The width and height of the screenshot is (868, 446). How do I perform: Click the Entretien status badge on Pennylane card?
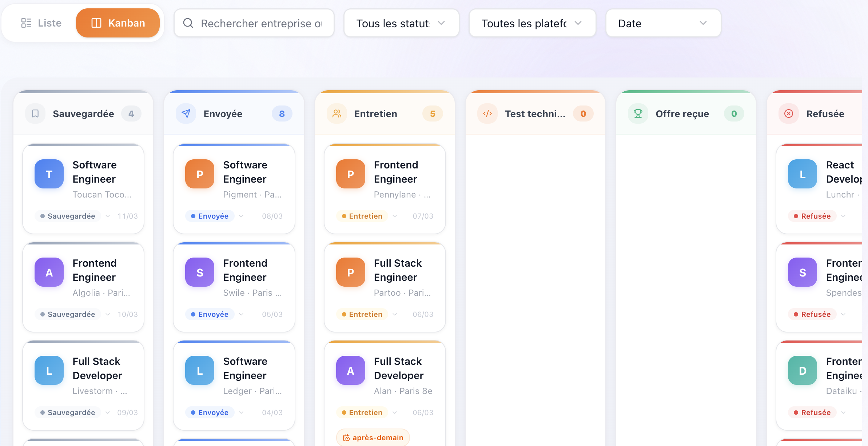pos(362,216)
